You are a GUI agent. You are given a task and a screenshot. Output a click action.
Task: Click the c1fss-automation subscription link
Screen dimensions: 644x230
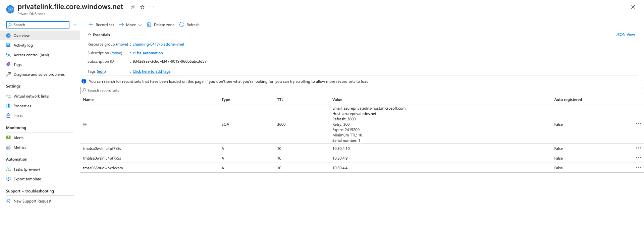tap(148, 53)
